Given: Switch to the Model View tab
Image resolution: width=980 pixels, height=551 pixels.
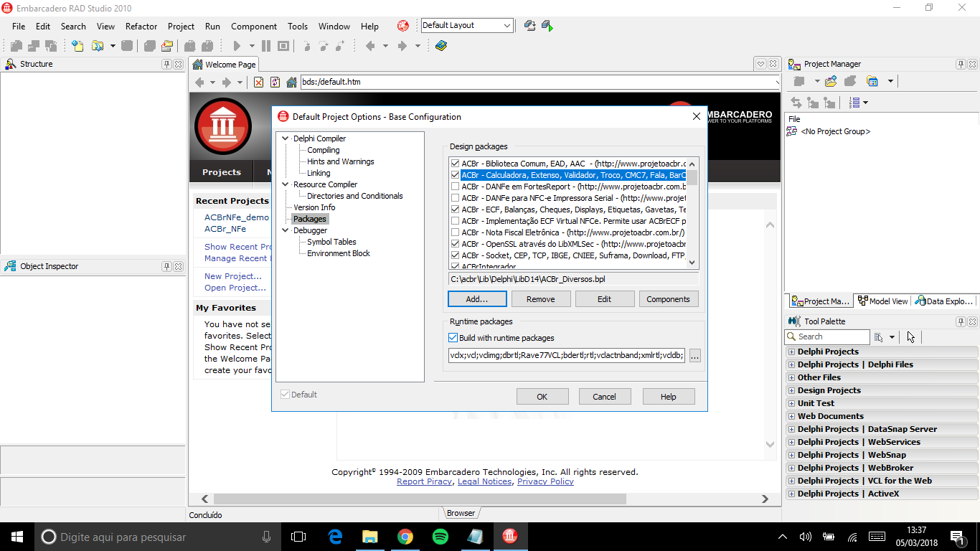Looking at the screenshot, I should coord(882,301).
